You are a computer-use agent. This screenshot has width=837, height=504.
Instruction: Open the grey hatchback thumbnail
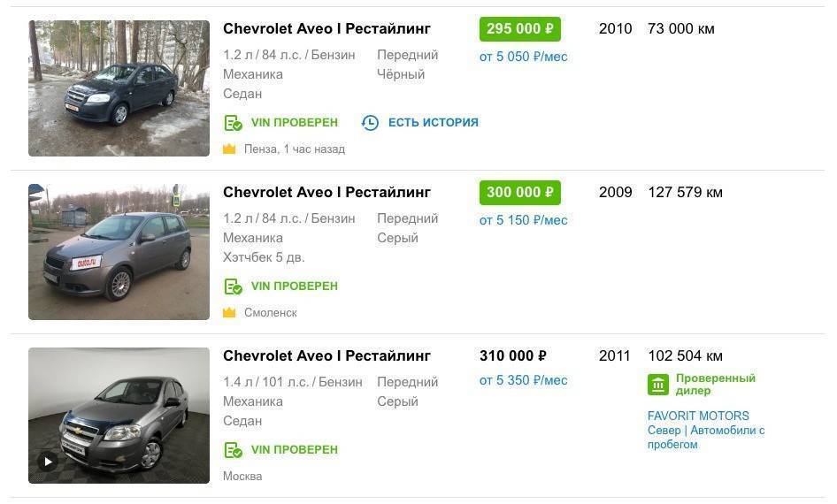pyautogui.click(x=119, y=252)
